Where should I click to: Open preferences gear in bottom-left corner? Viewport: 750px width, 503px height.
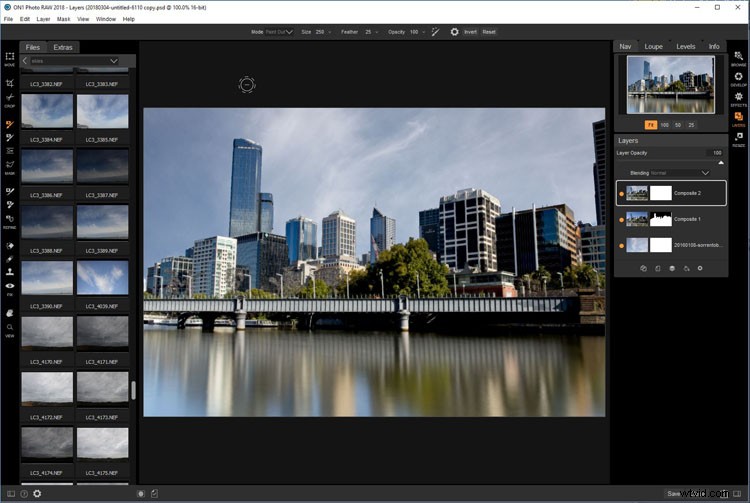coord(37,493)
